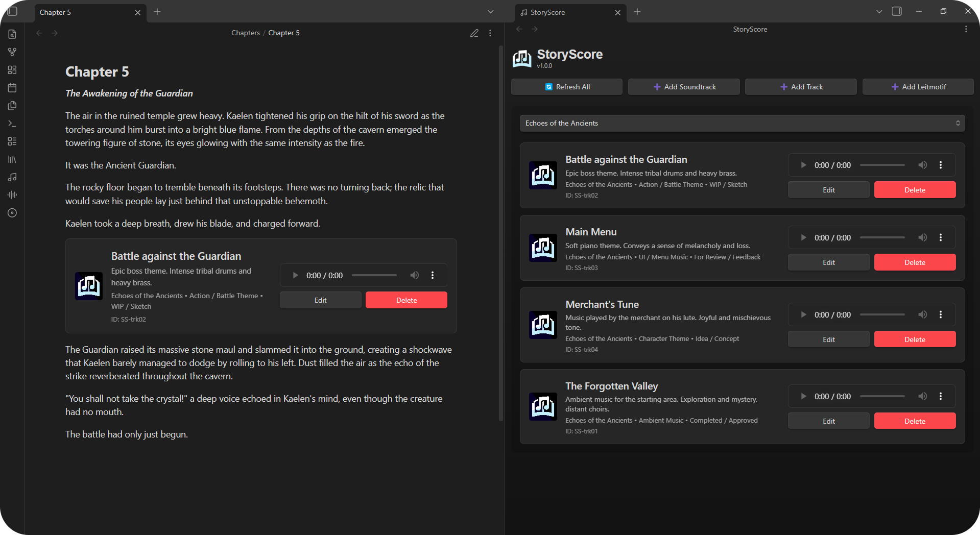Play Battle against the Guardian in StoryScore panel

coord(803,165)
